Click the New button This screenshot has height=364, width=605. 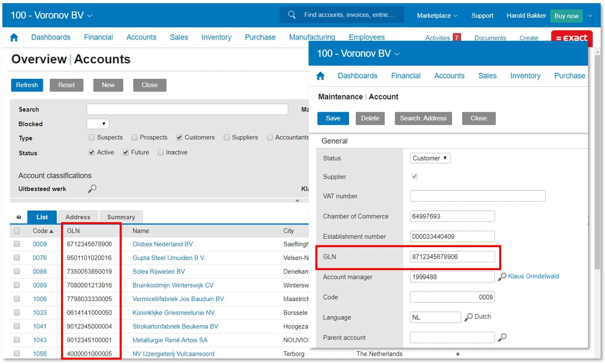108,85
